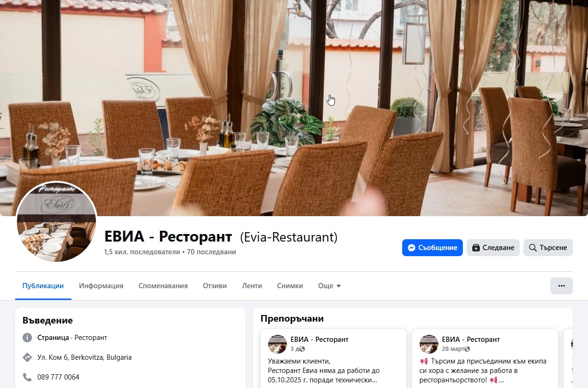Click the Messenger icon in Съобщение button

(x=412, y=248)
